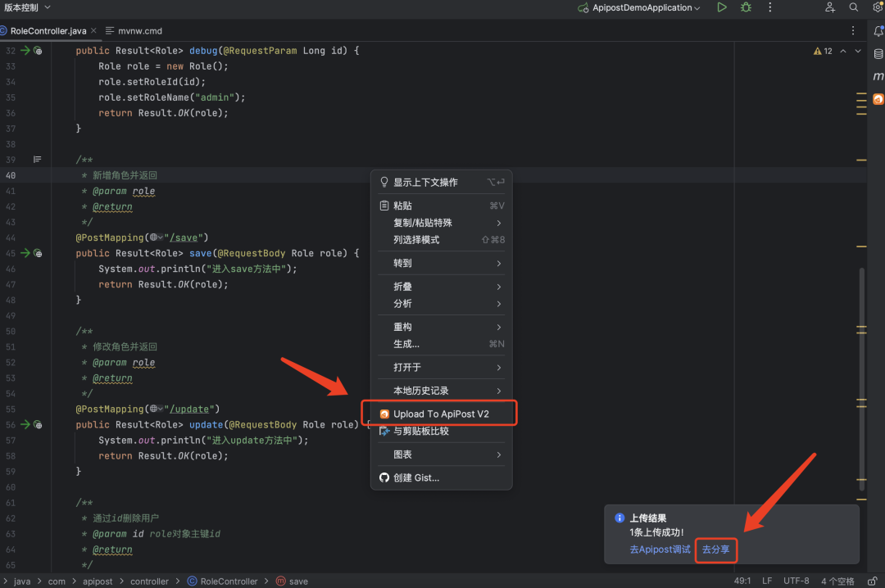
Task: Click the RoleController breadcrumb
Action: coord(222,581)
